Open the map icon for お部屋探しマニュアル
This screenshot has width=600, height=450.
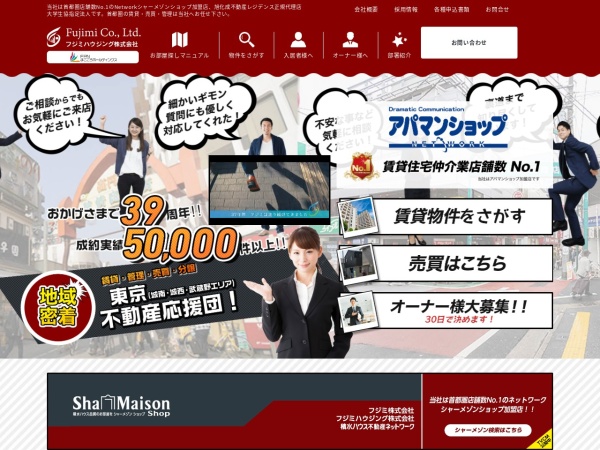pos(179,40)
